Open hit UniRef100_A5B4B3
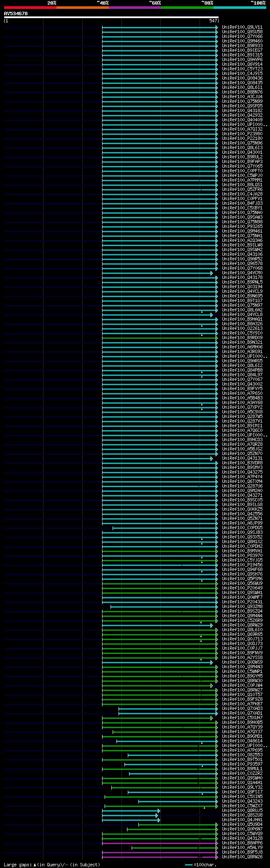The width and height of the screenshot is (270, 868). point(242,398)
